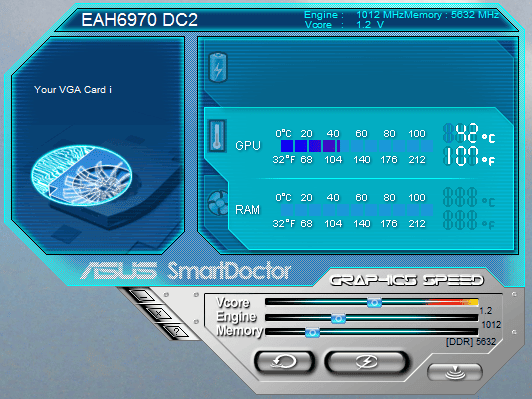Image resolution: width=532 pixels, height=399 pixels.
Task: Reset clocks with the circular arrow button
Action: (x=284, y=362)
